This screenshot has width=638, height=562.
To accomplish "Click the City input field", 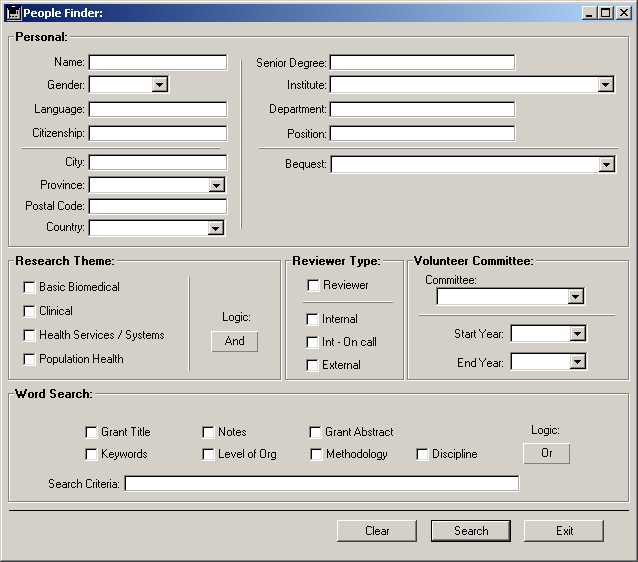I will point(158,162).
